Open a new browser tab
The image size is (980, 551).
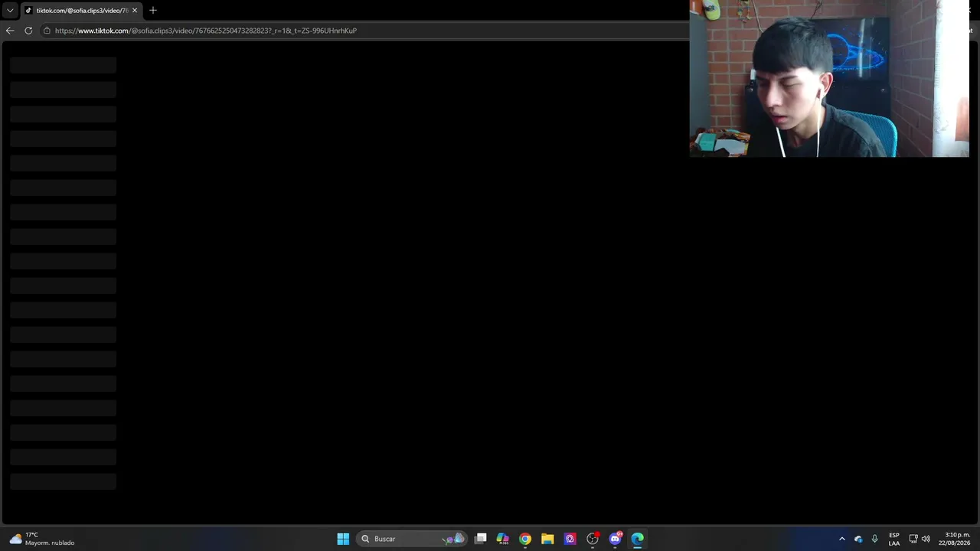[x=153, y=11]
